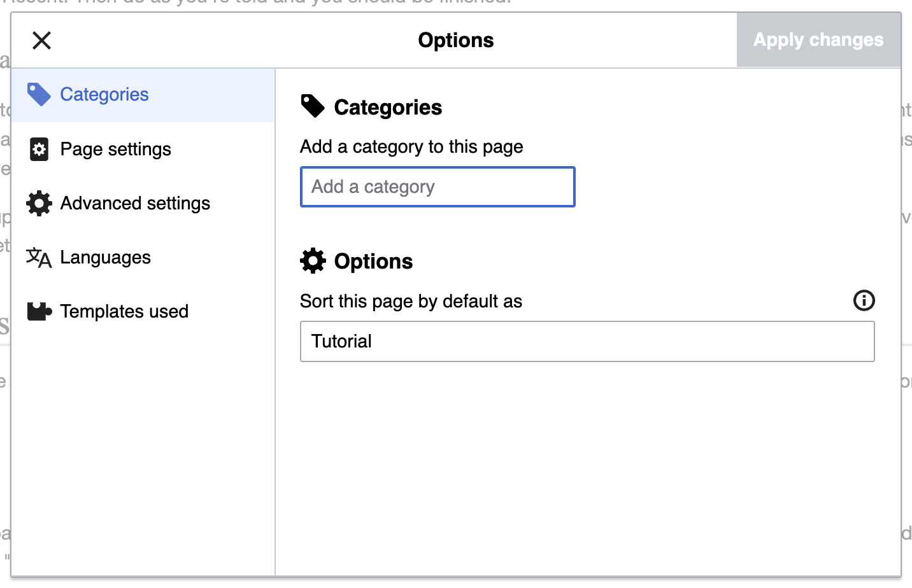This screenshot has height=588, width=912.
Task: Show sort key help via the info icon
Action: tap(864, 300)
